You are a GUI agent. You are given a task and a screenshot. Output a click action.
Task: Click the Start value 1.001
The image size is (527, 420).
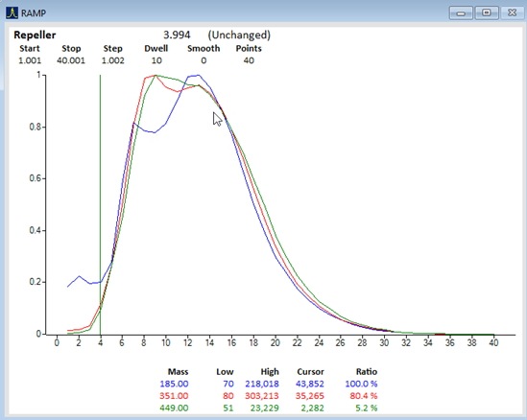tap(30, 60)
